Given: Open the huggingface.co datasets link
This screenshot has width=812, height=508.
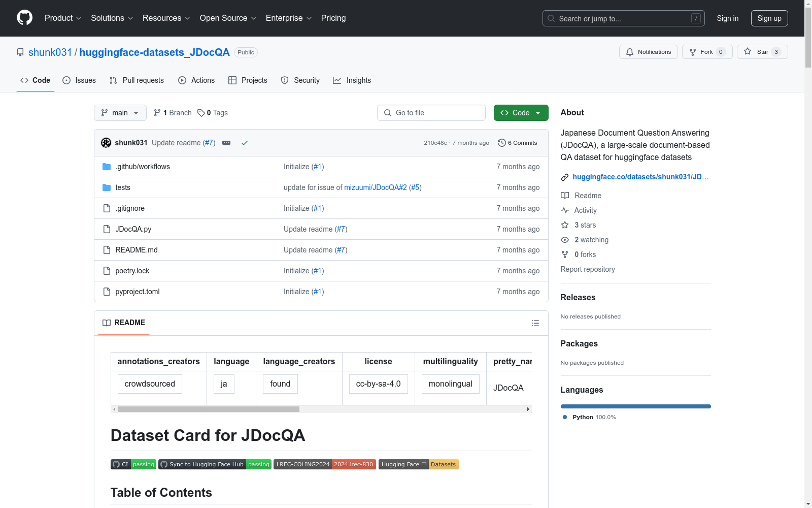Looking at the screenshot, I should click(x=640, y=177).
